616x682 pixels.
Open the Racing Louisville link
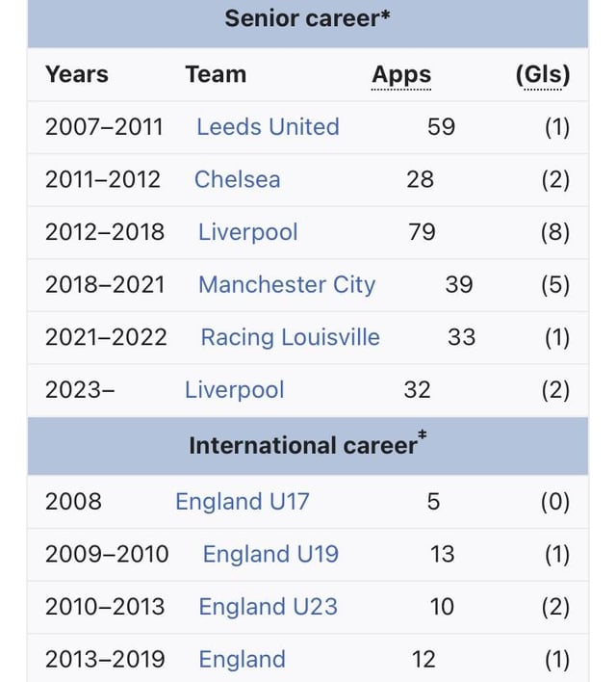tap(290, 337)
